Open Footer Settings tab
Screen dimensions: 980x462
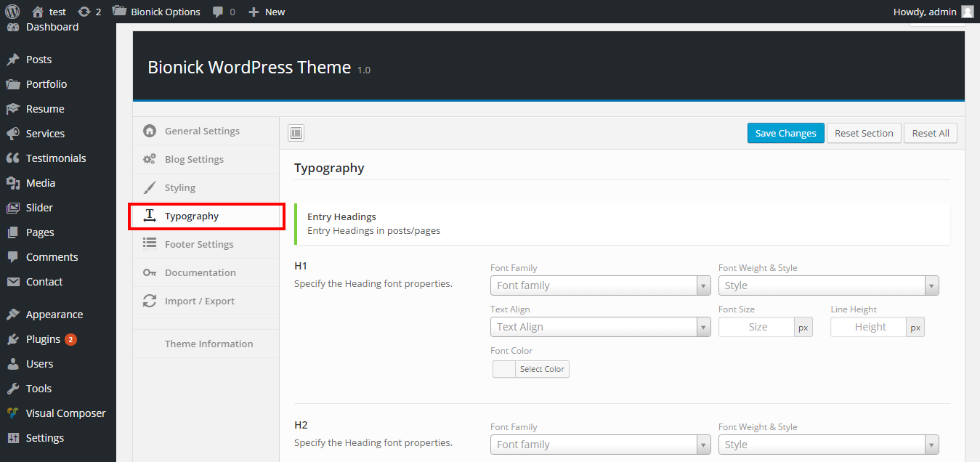click(206, 244)
